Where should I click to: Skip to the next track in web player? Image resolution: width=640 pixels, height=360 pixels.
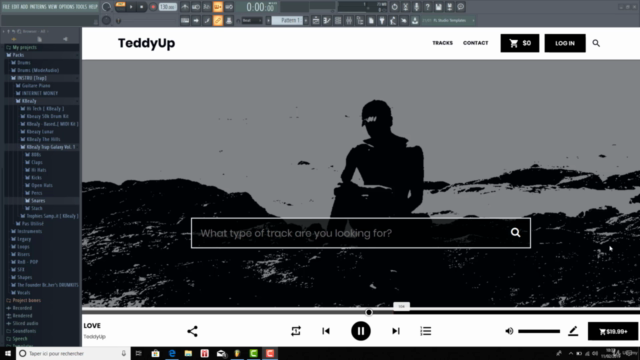(x=396, y=331)
